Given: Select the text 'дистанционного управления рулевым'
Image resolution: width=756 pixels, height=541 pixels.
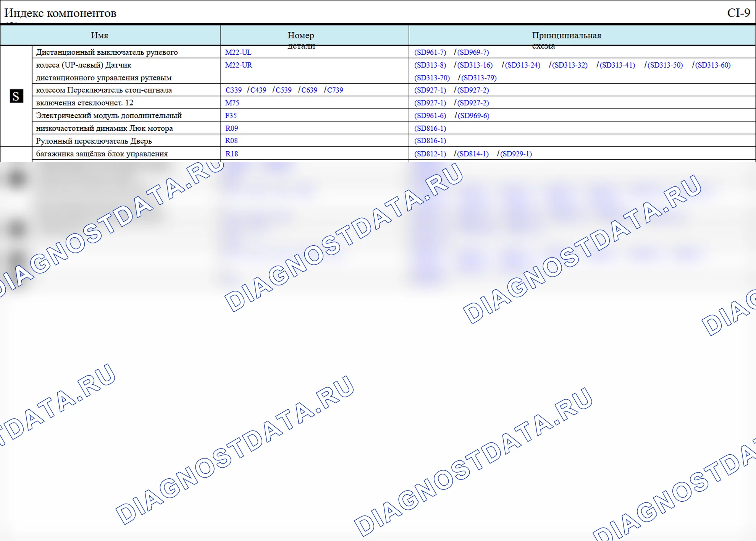Looking at the screenshot, I should click(x=104, y=78).
